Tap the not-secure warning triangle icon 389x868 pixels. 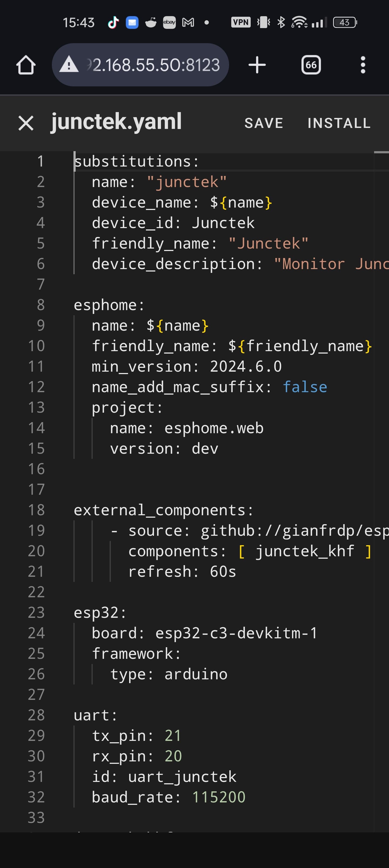pyautogui.click(x=69, y=65)
